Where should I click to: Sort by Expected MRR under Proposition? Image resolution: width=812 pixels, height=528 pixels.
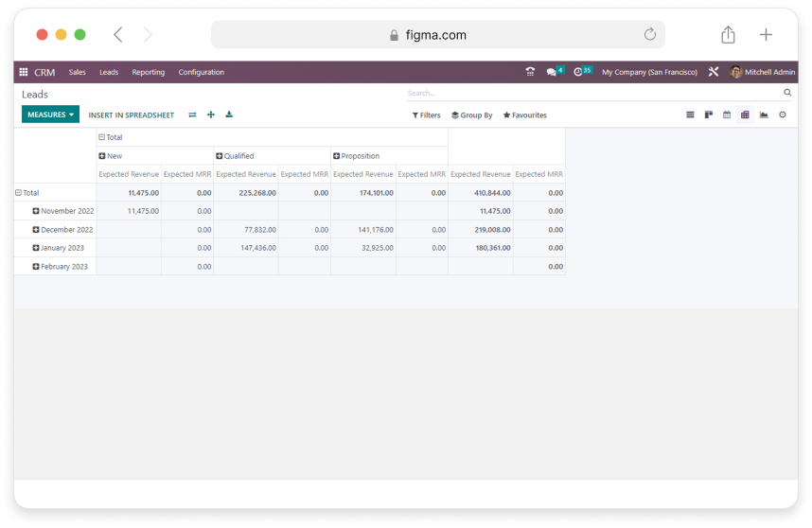point(421,174)
